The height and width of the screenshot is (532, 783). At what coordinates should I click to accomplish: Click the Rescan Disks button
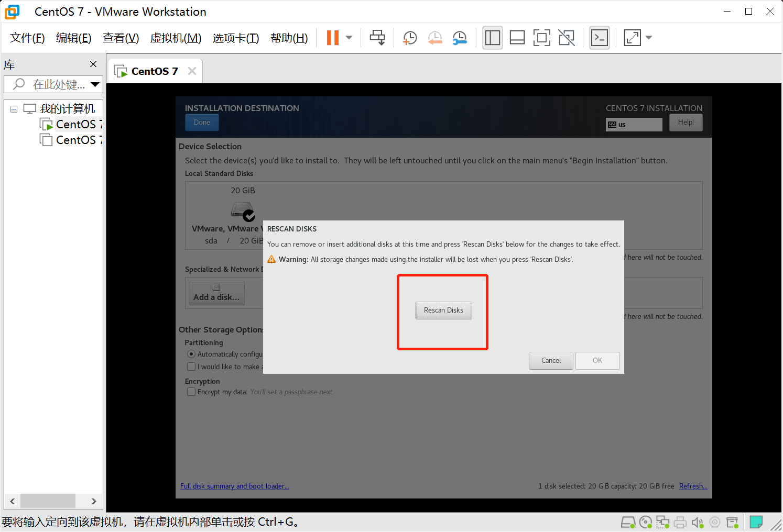point(443,311)
